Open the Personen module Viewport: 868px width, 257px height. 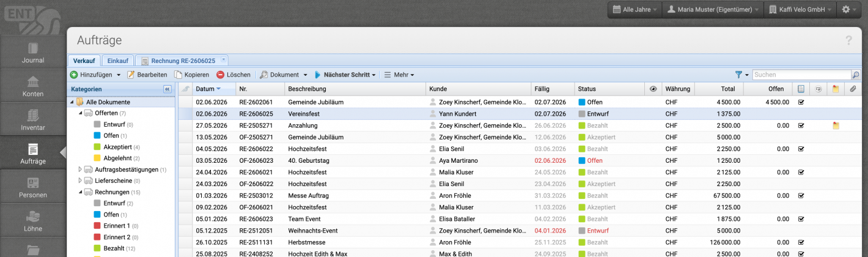point(32,187)
